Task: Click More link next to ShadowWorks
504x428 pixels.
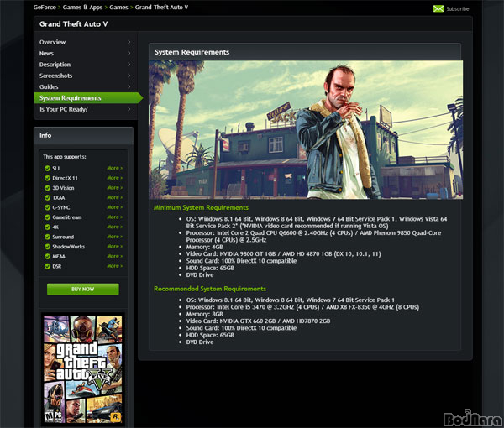Action: click(115, 247)
